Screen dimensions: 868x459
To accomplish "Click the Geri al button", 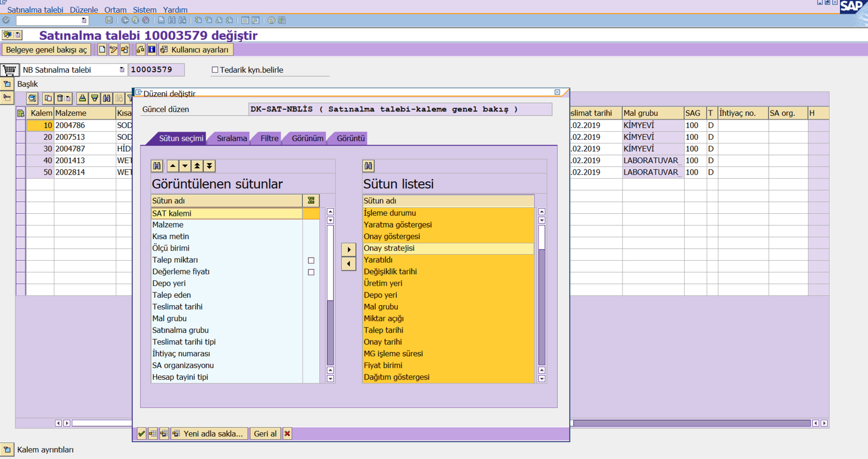I will click(265, 434).
